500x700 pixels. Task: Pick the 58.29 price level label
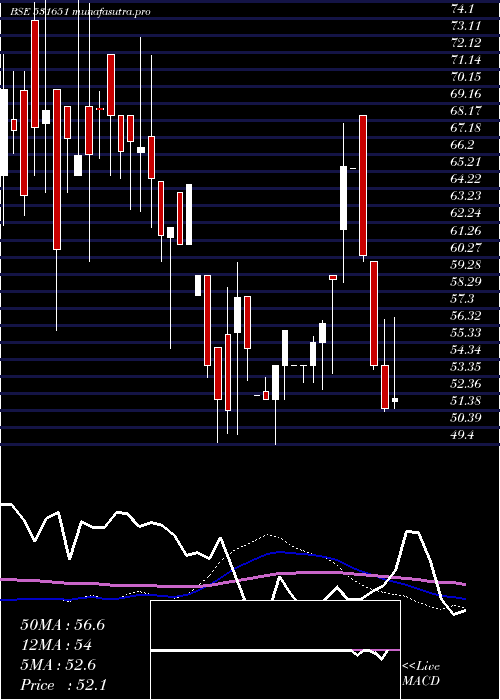click(466, 282)
